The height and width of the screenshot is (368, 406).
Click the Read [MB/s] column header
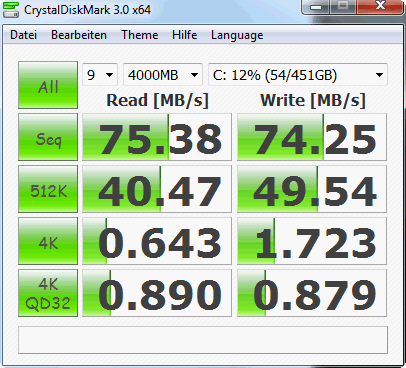[157, 100]
